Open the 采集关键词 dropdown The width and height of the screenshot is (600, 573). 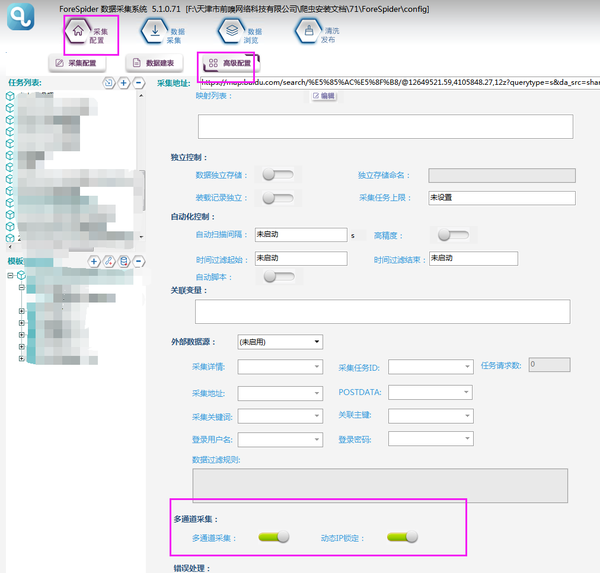[280, 416]
